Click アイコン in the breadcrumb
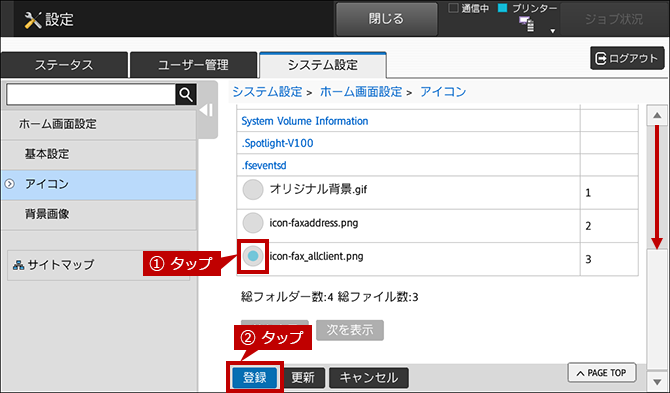 point(443,92)
